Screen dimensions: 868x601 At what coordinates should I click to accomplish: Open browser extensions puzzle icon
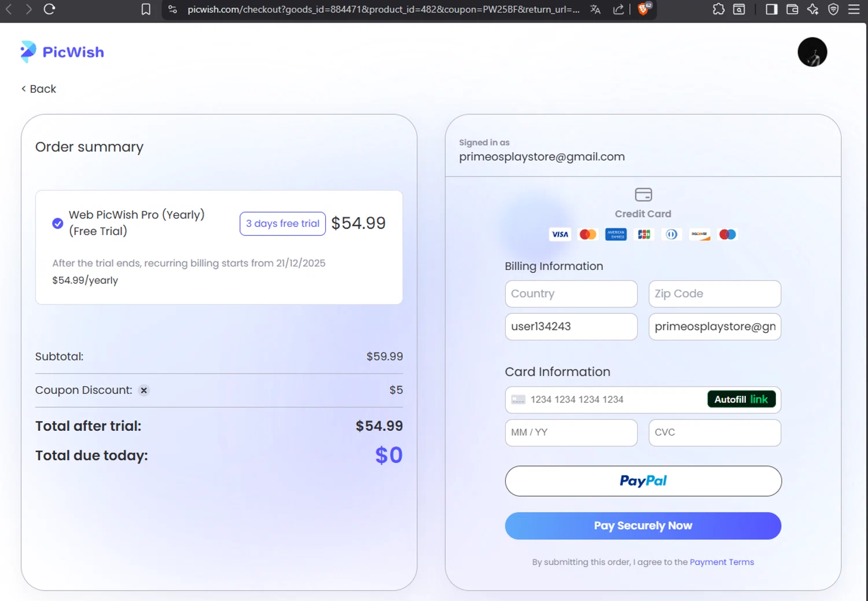coord(719,9)
